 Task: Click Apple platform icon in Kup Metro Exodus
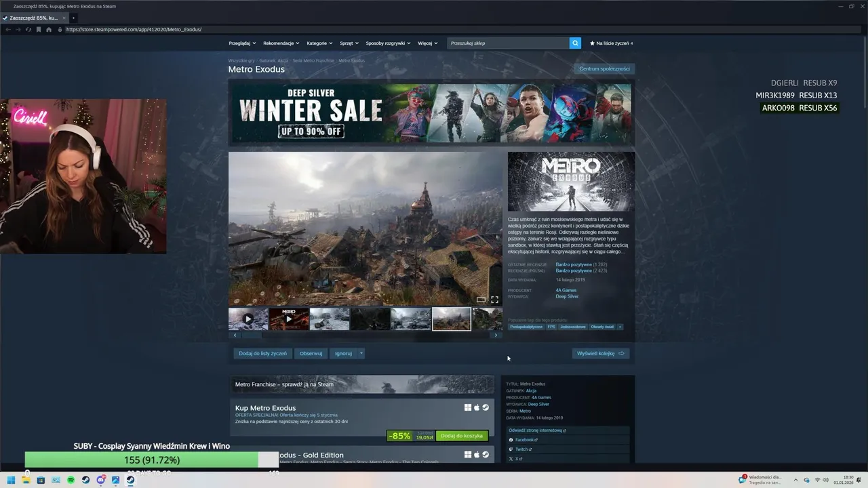(477, 407)
